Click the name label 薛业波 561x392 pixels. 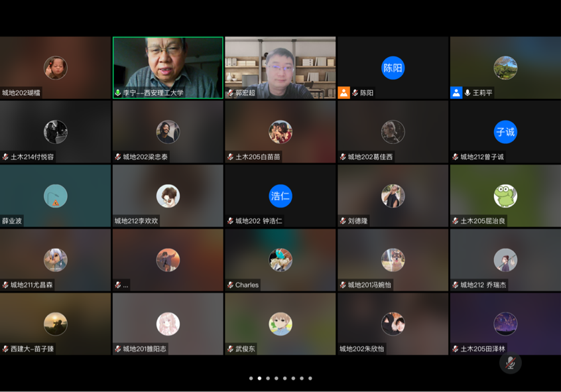click(12, 221)
